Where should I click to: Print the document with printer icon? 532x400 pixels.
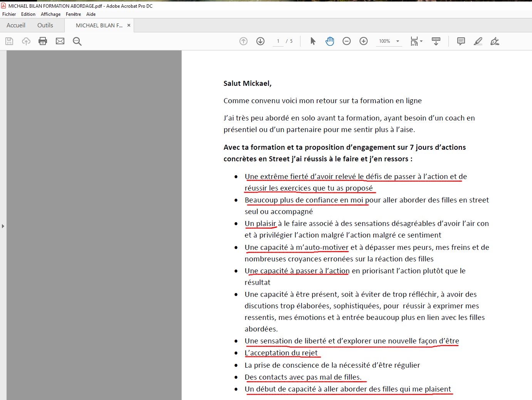(x=43, y=41)
